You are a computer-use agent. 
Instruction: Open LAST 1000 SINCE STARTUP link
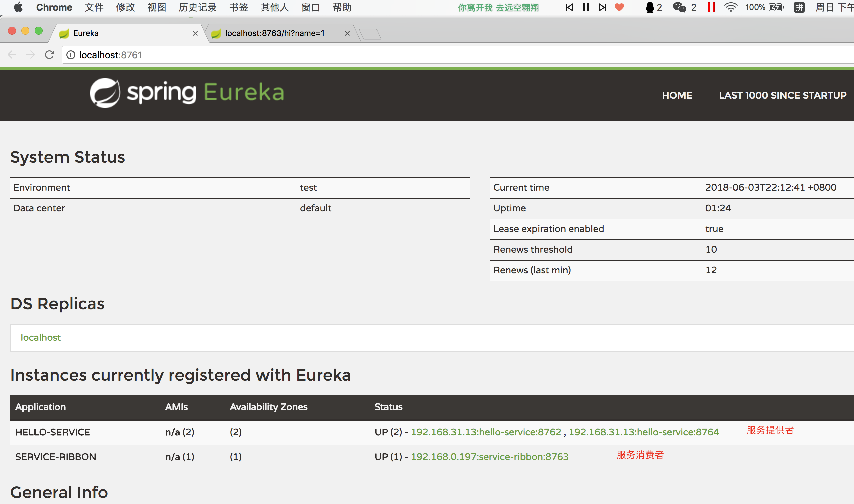pos(782,95)
